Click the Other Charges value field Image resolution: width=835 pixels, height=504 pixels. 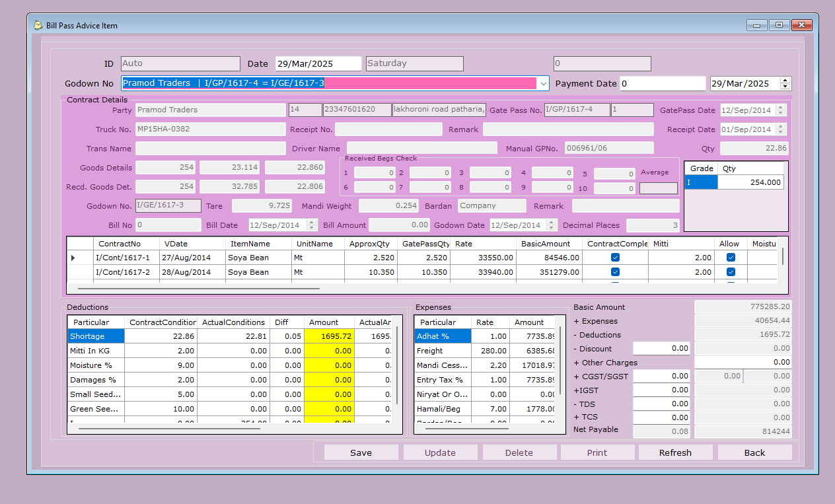[743, 362]
